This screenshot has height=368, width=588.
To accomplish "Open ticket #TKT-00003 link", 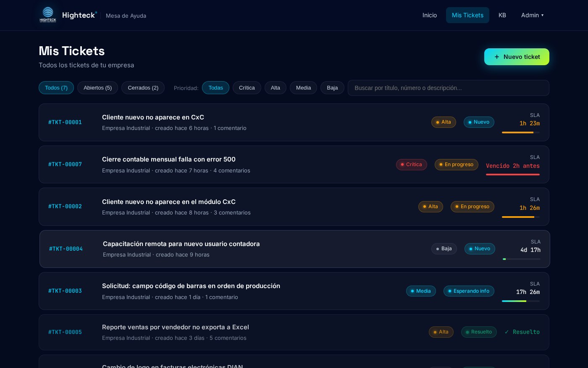I will 65,291.
